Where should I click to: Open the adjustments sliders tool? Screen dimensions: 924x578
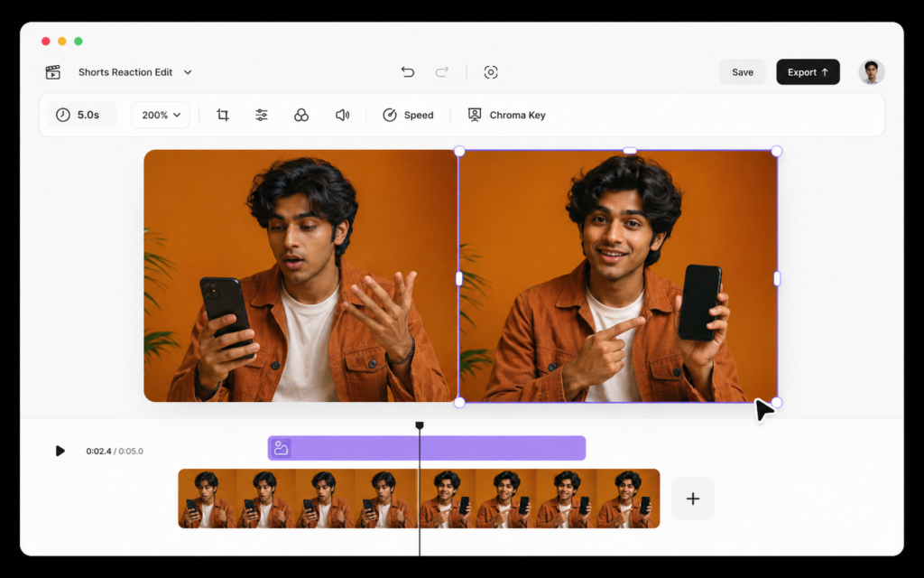click(262, 115)
